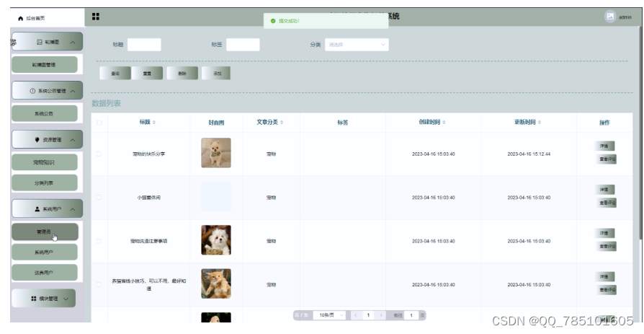Open the admin avatar icon
This screenshot has width=644, height=334.
tap(610, 17)
